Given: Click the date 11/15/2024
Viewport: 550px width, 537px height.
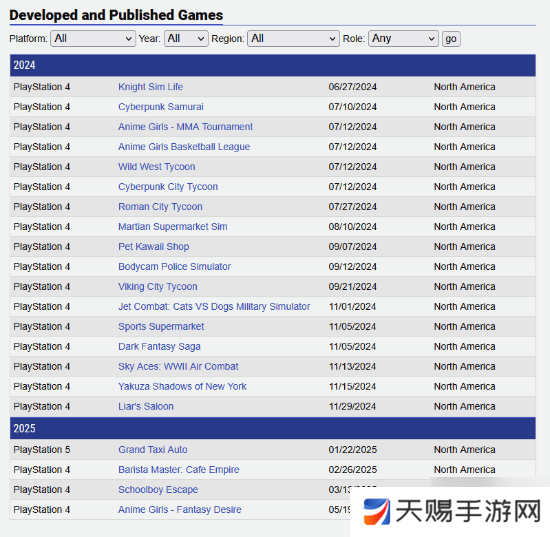Looking at the screenshot, I should click(353, 387).
